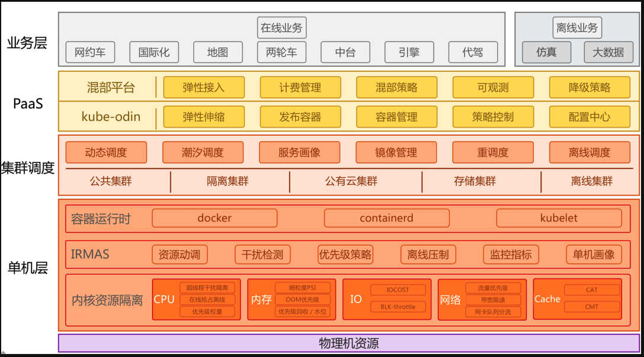Click the 混部策略 block
Viewport: 644px width, 357px height.
pos(396,87)
